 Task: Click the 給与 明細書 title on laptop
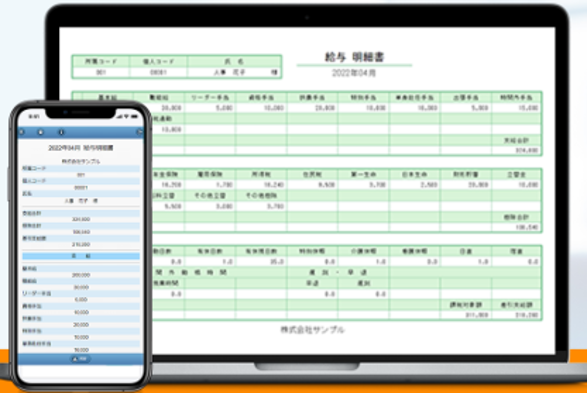354,57
